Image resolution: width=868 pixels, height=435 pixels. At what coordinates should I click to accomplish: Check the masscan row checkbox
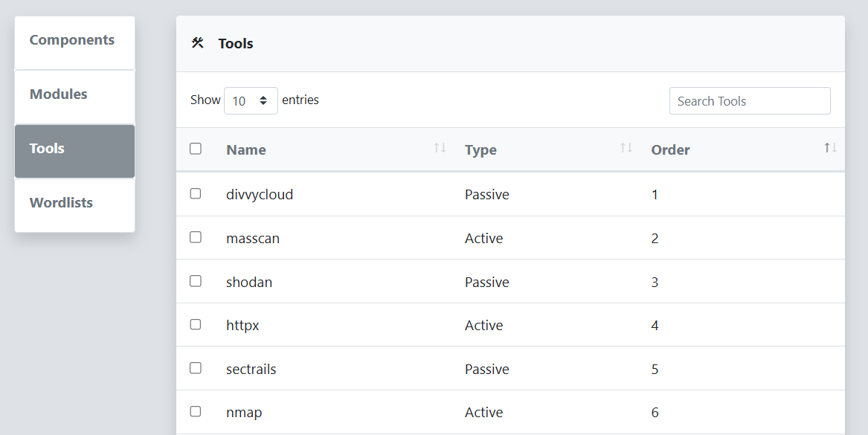coord(196,237)
